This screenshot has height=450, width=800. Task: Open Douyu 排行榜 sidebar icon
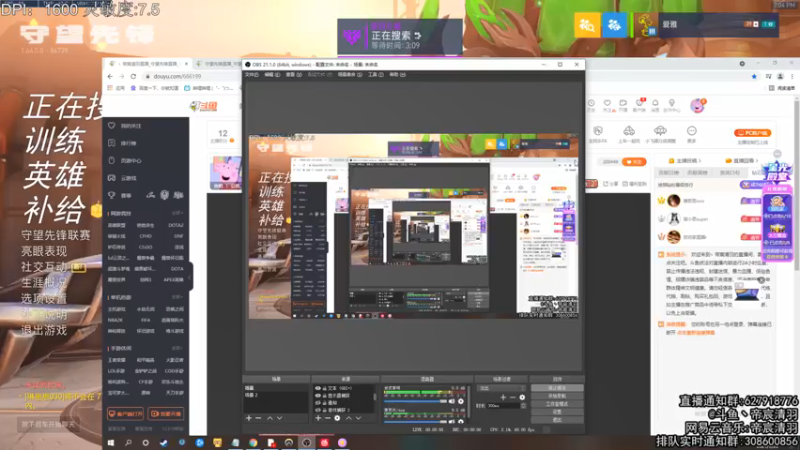pyautogui.click(x=112, y=143)
